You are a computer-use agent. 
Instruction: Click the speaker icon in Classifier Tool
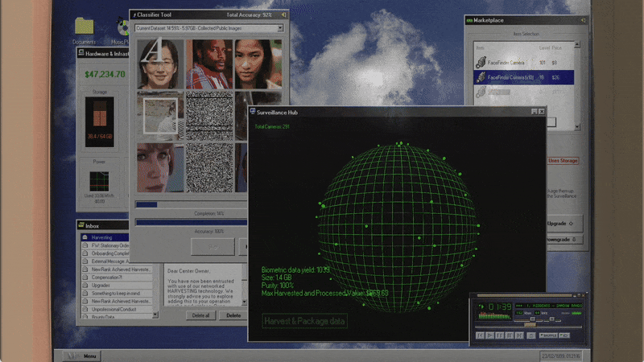283,14
